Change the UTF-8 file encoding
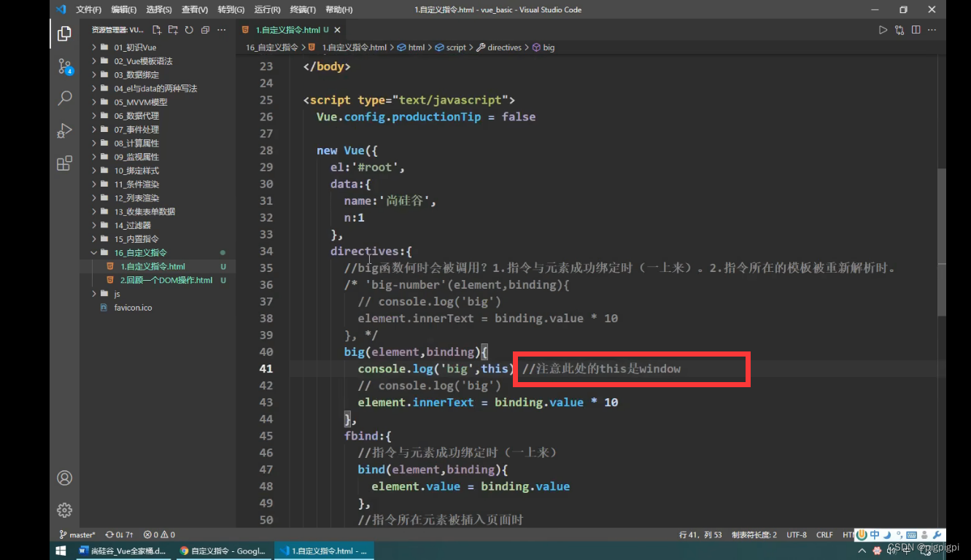Viewport: 971px width, 560px height. [x=797, y=534]
